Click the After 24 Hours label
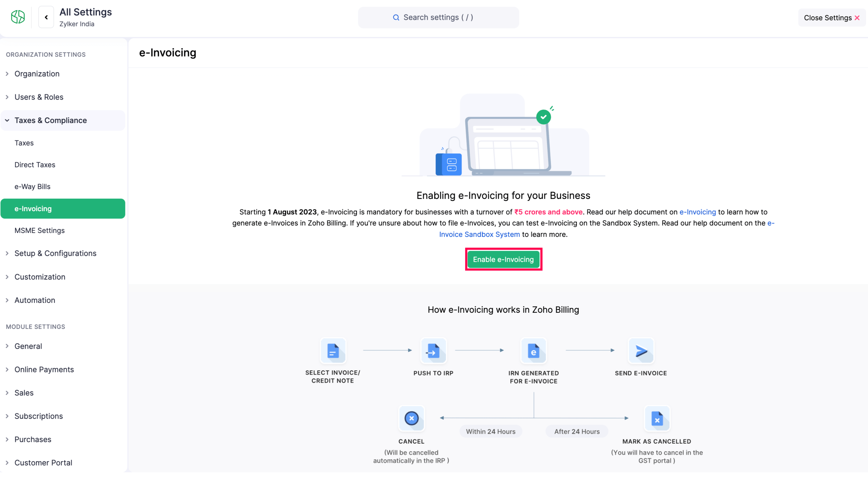The width and height of the screenshot is (868, 481). point(577,432)
